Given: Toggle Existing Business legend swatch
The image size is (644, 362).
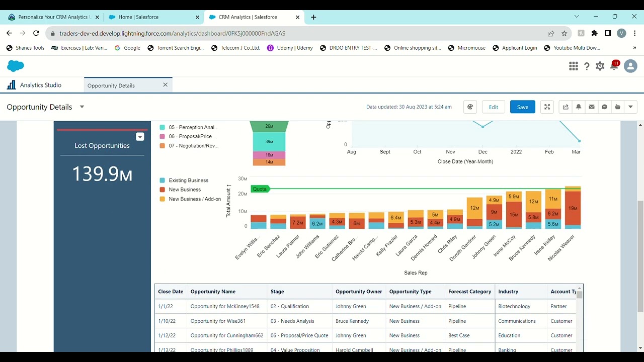Looking at the screenshot, I should [x=163, y=180].
